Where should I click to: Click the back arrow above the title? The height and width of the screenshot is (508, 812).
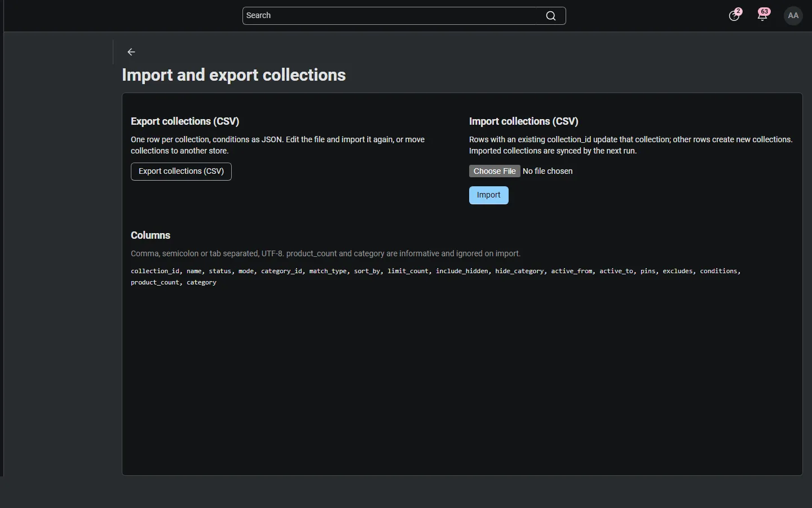pyautogui.click(x=131, y=52)
